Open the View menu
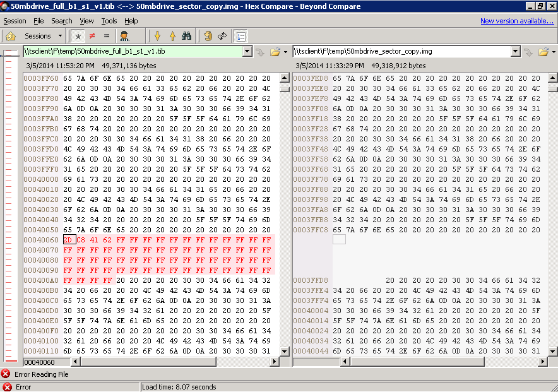Image resolution: width=558 pixels, height=392 pixels. click(x=86, y=21)
